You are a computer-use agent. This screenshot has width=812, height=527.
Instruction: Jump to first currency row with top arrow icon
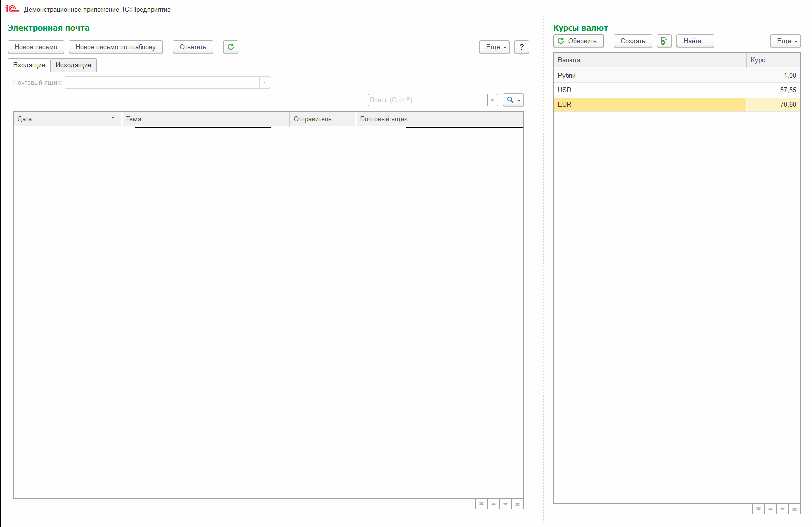(x=758, y=509)
